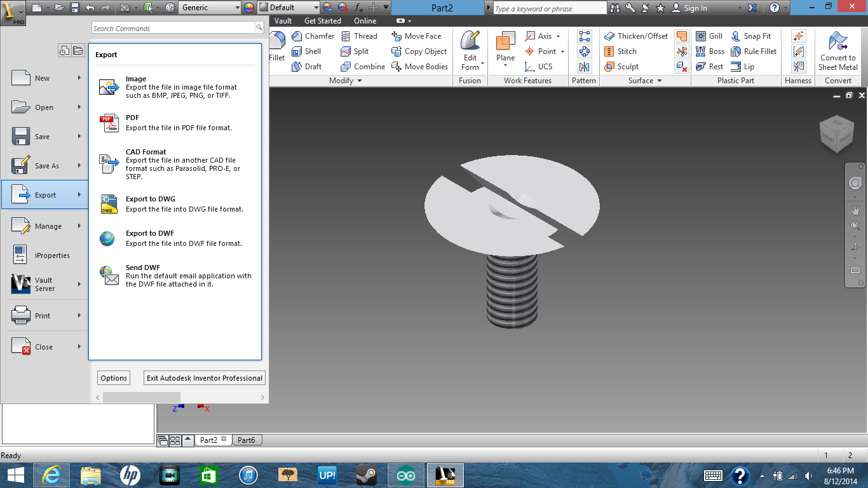Open Steam from the taskbar

pyautogui.click(x=366, y=475)
